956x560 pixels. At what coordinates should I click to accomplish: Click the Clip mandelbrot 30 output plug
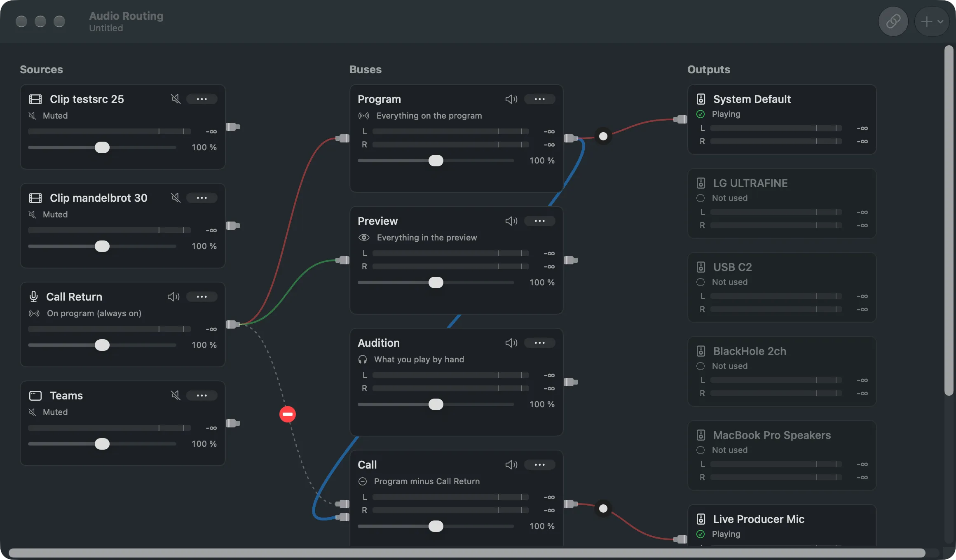pyautogui.click(x=233, y=226)
